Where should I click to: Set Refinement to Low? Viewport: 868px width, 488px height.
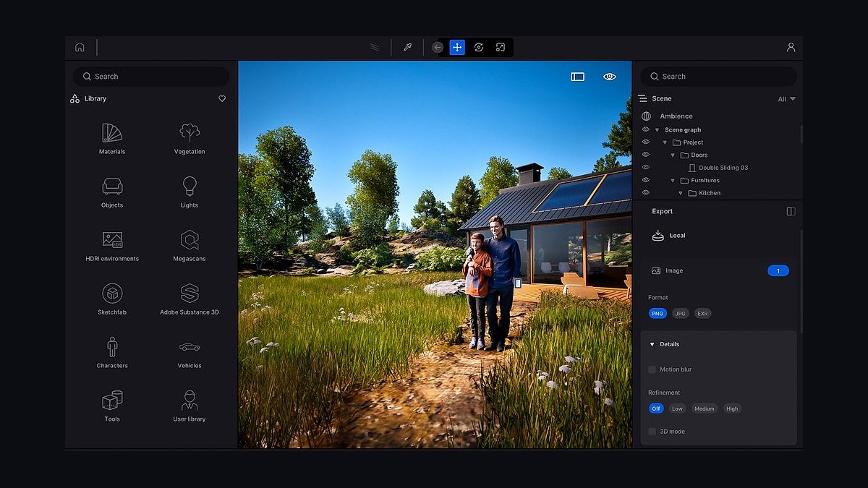coord(677,408)
